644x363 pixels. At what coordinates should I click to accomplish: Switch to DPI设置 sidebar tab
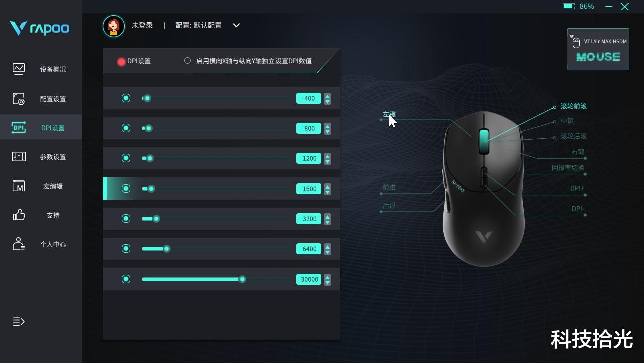point(41,128)
